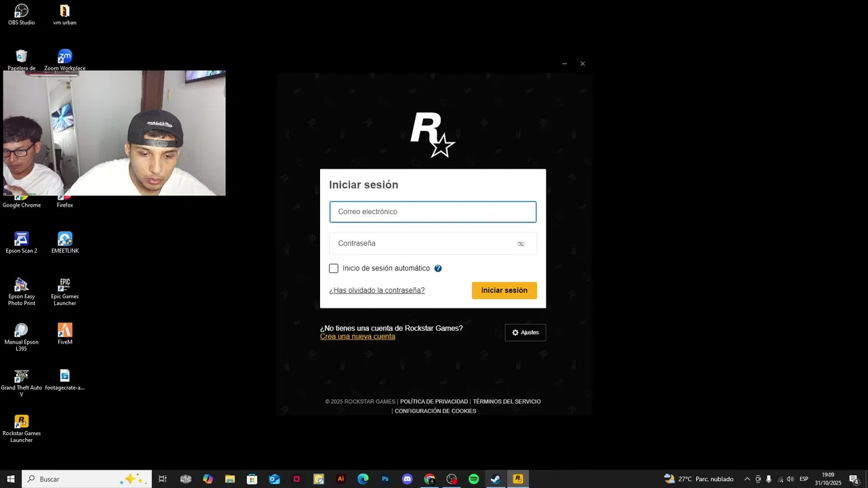Viewport: 868px width, 488px height.
Task: Open notification center icon
Action: click(x=854, y=479)
